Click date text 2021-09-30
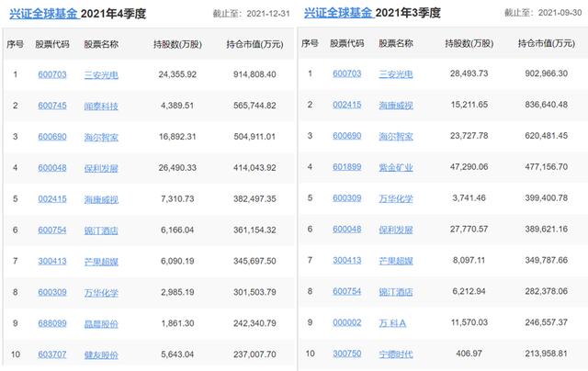The height and width of the screenshot is (371, 588). tap(560, 13)
